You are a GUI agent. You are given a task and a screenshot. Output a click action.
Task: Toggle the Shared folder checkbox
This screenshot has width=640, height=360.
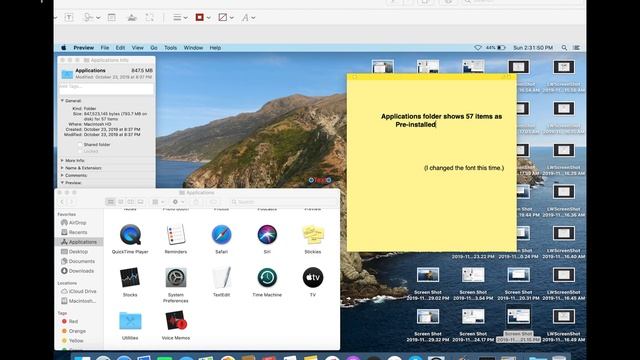(80, 144)
